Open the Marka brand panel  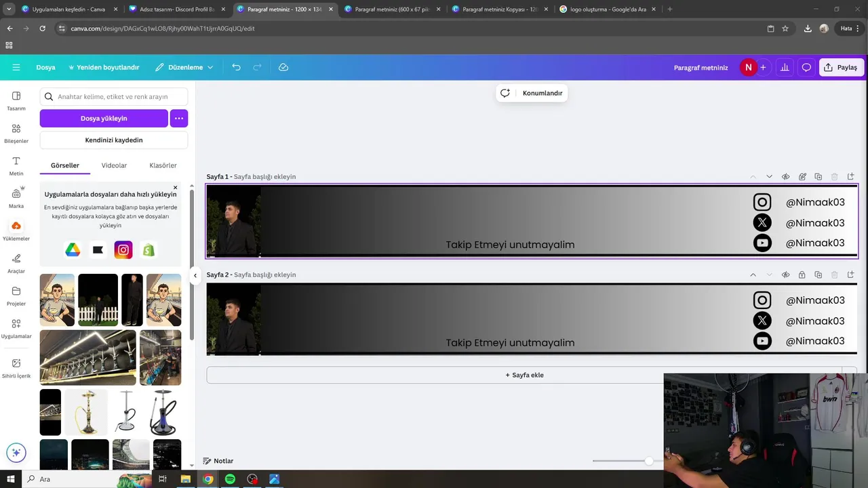[x=16, y=197]
